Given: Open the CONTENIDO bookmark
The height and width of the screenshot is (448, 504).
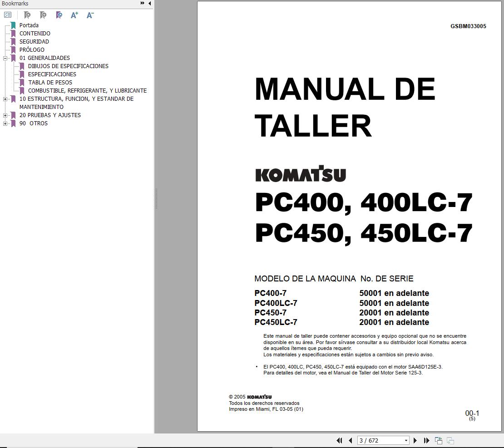Looking at the screenshot, I should tap(35, 34).
